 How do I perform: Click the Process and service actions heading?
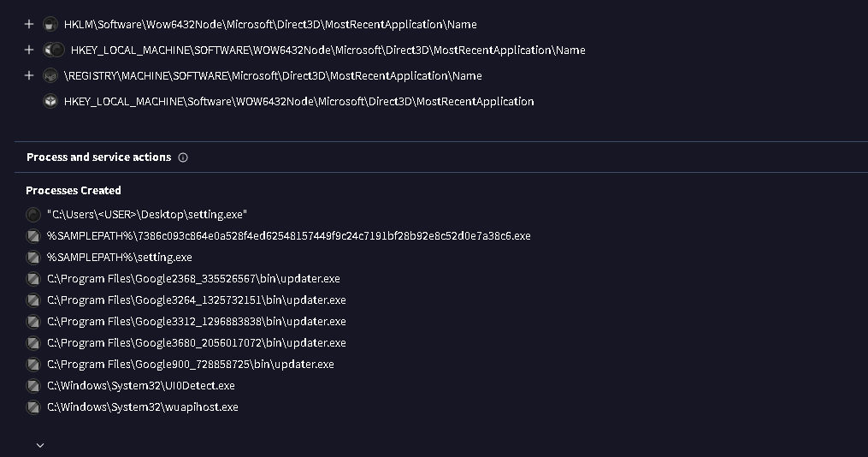click(x=98, y=157)
